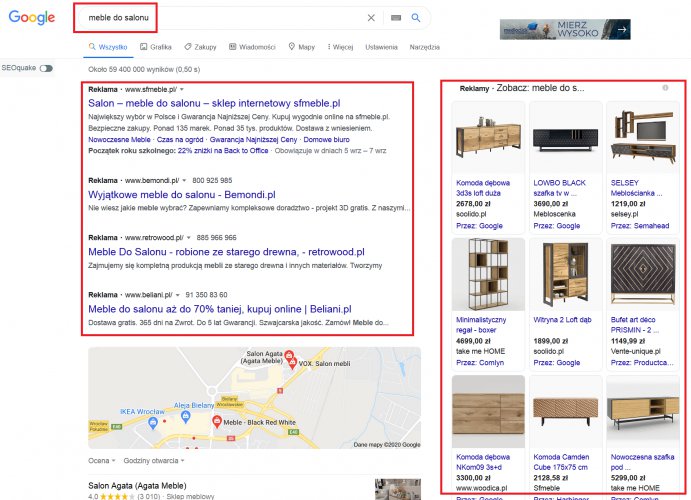Click the ads info icon in shopping panel

pyautogui.click(x=666, y=88)
